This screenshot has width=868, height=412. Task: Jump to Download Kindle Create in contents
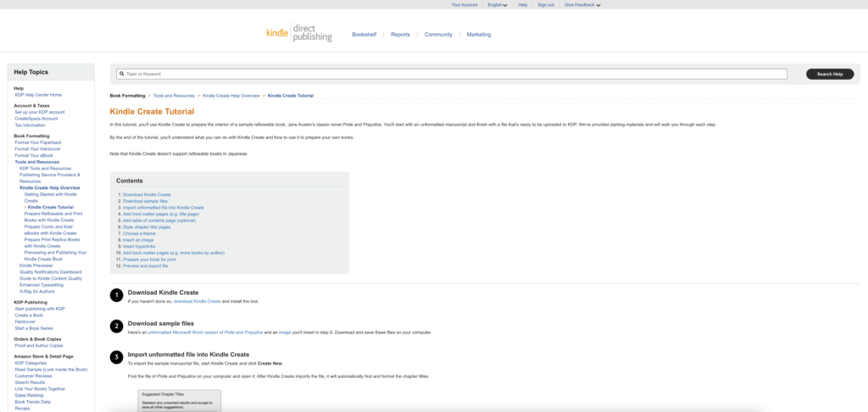(x=147, y=195)
